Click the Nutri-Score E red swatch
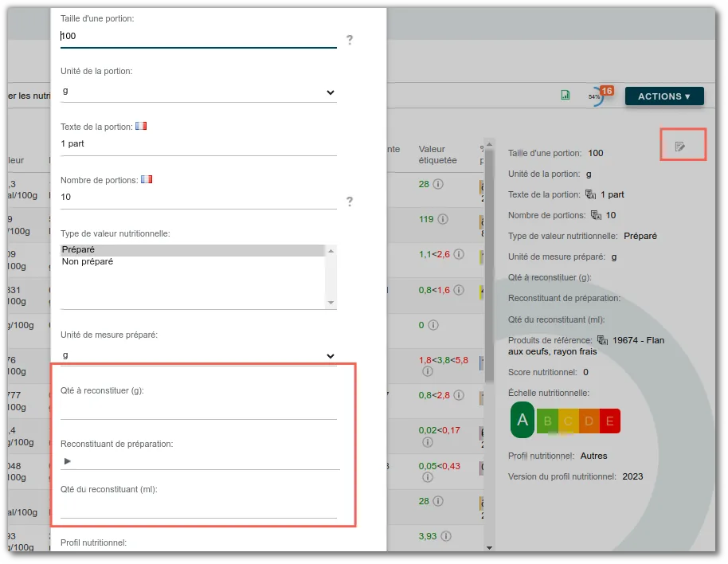Viewport: 728px width, 564px height. click(609, 421)
